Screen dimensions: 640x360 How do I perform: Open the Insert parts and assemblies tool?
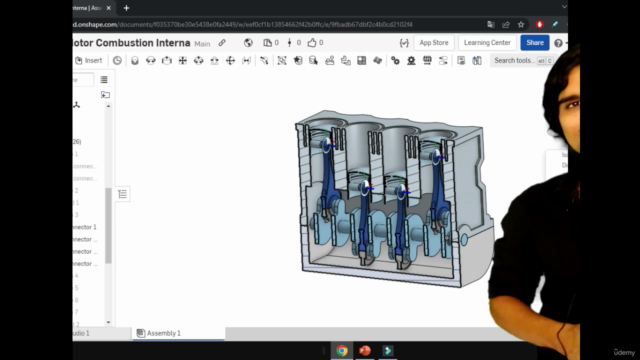point(89,60)
